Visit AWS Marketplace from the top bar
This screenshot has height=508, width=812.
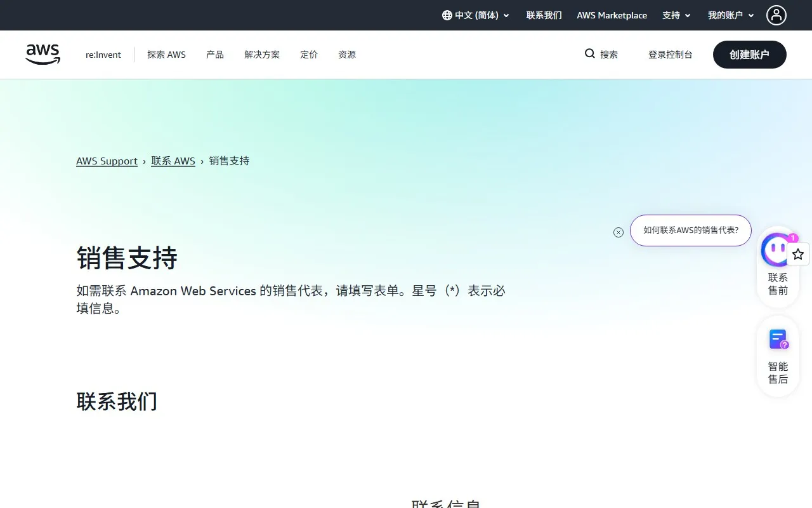pos(612,15)
